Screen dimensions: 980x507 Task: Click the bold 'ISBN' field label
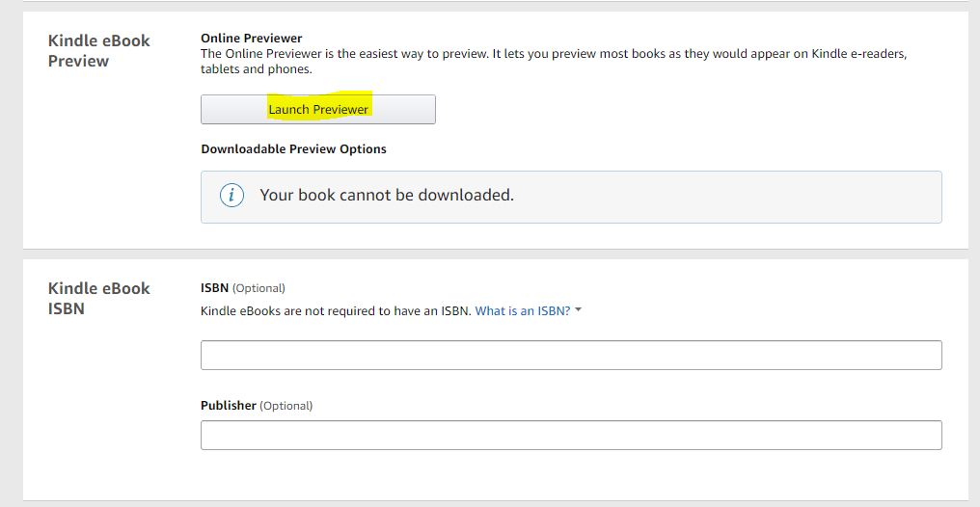214,287
